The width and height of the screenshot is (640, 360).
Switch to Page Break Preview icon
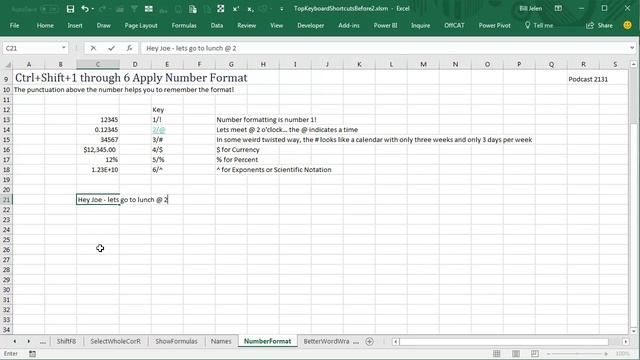(x=535, y=353)
